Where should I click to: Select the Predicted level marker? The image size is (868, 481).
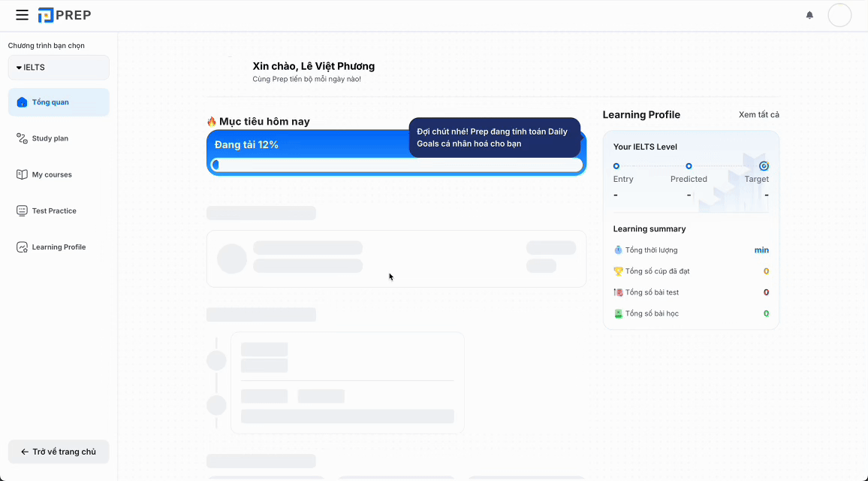click(x=689, y=166)
